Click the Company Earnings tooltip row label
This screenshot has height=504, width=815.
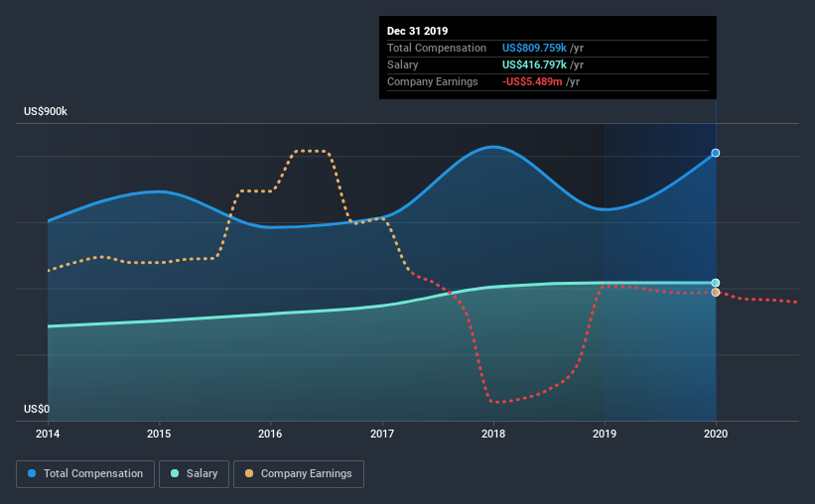pyautogui.click(x=433, y=81)
